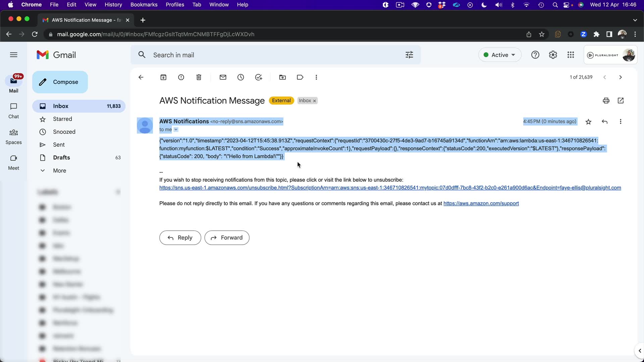
Task: Print the AWS notification email
Action: 606,101
